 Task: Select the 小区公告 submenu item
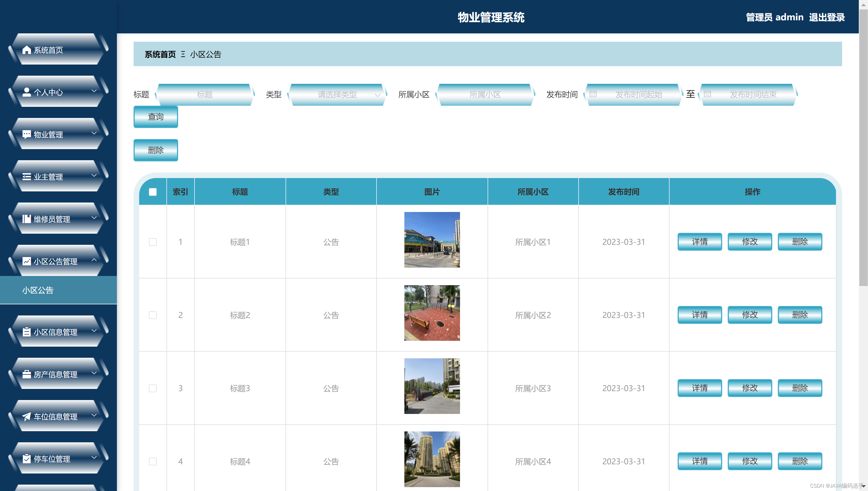click(x=38, y=290)
